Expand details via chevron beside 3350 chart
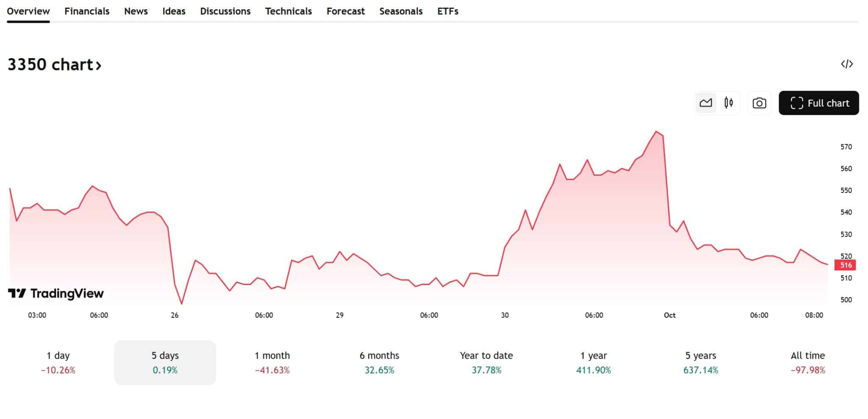 click(x=98, y=64)
